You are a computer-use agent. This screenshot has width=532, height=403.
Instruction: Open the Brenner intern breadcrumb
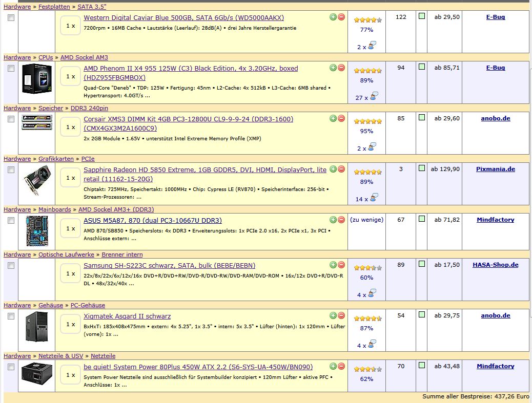(x=122, y=254)
